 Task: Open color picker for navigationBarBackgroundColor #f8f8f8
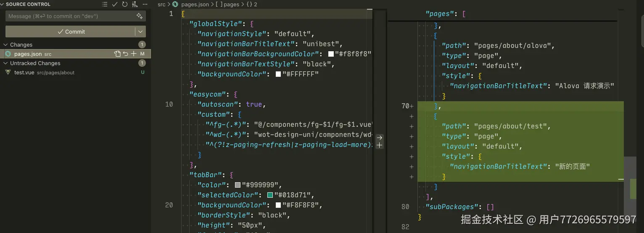click(331, 54)
